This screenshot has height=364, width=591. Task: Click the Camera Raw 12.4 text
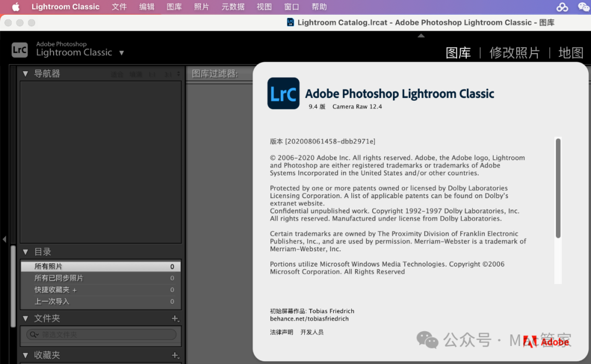pos(357,107)
